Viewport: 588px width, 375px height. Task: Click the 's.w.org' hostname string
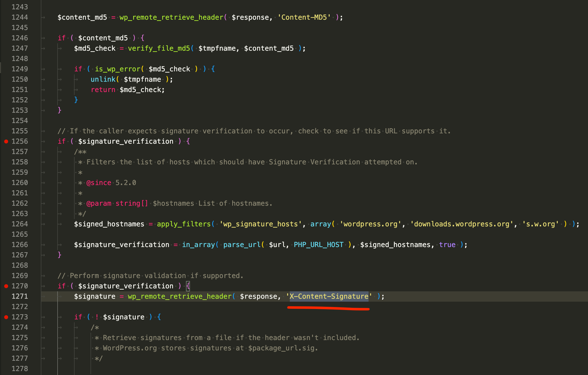(540, 224)
